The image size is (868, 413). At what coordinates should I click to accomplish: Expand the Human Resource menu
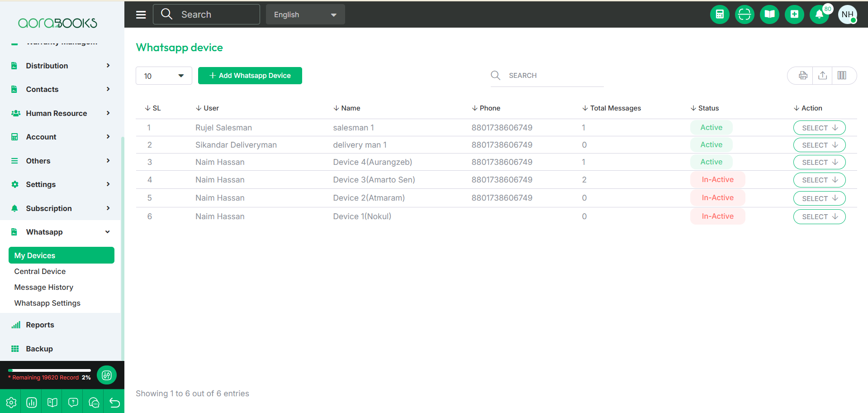[61, 113]
